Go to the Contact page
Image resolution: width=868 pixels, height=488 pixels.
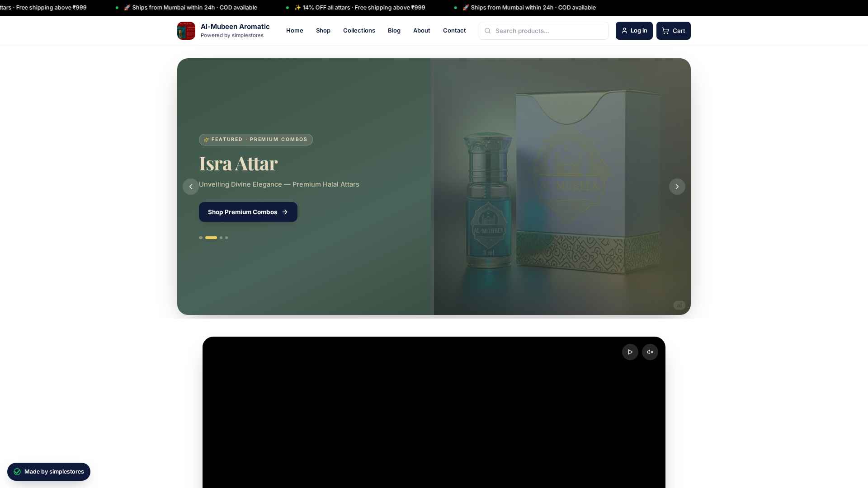click(454, 31)
